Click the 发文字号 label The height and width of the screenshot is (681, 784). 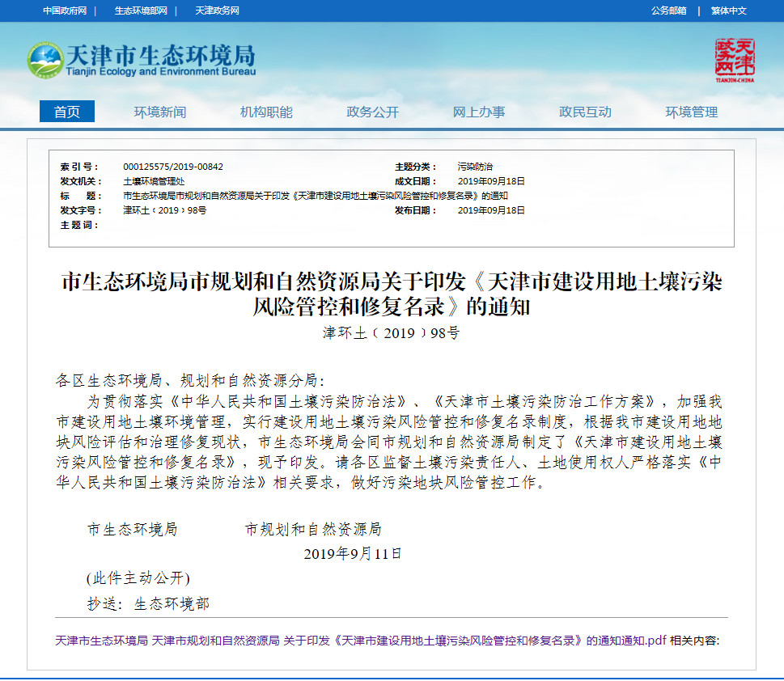pyautogui.click(x=80, y=210)
